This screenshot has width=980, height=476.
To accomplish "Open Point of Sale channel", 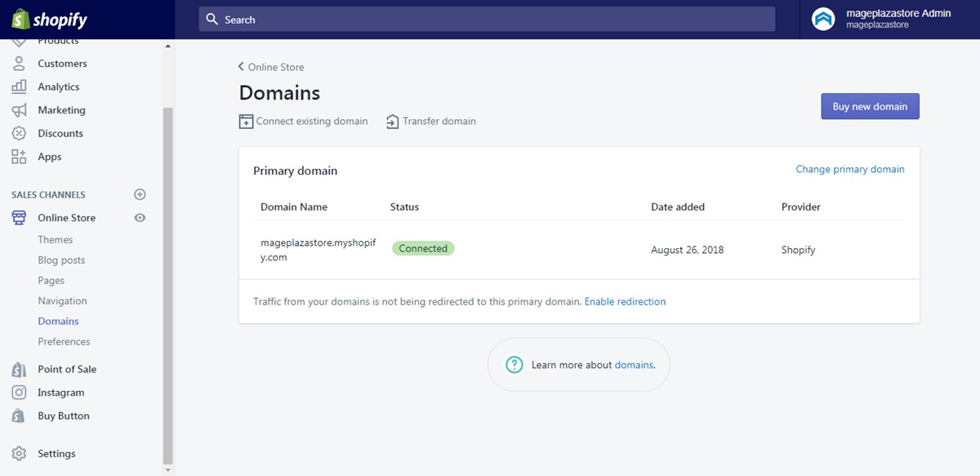I will [67, 370].
